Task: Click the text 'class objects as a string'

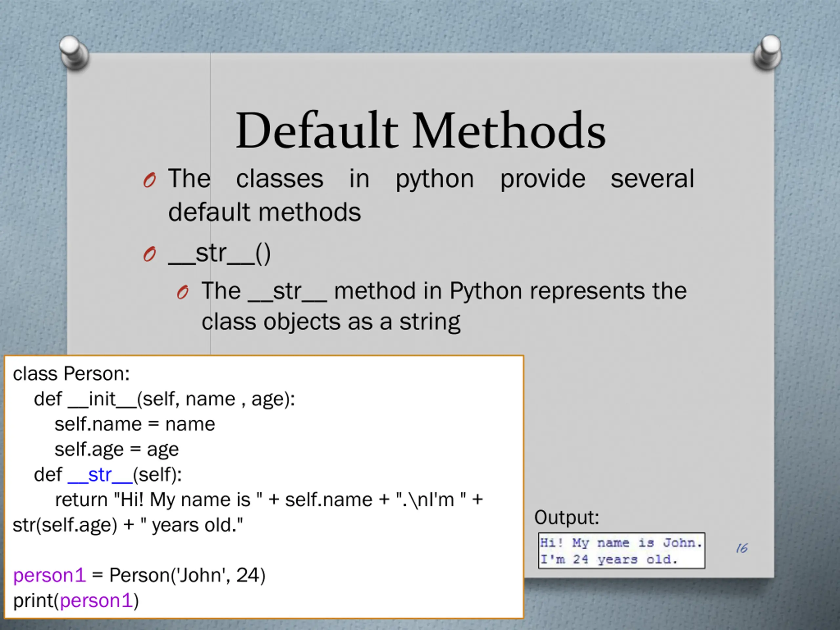Action: (331, 322)
